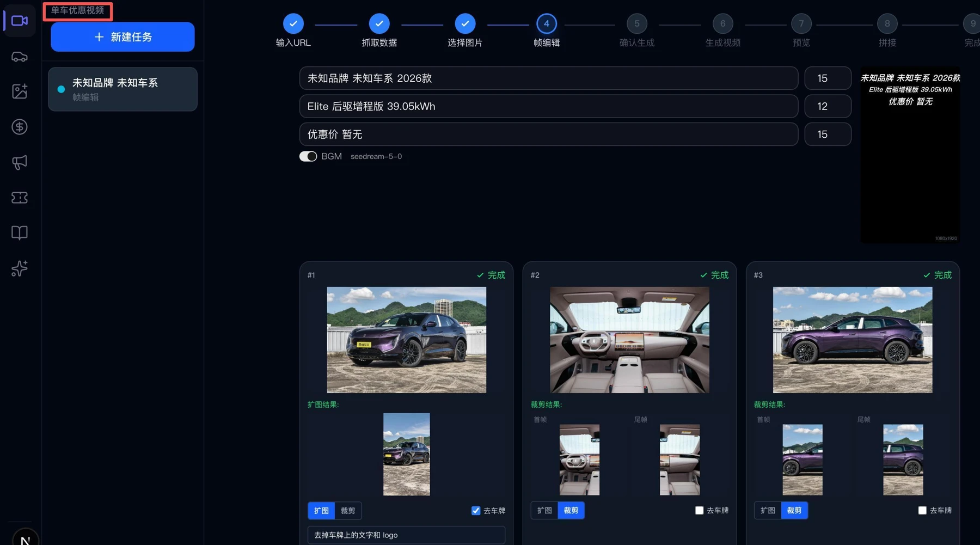Edit font size field for 优惠价 line
The height and width of the screenshot is (545, 980).
pyautogui.click(x=828, y=134)
